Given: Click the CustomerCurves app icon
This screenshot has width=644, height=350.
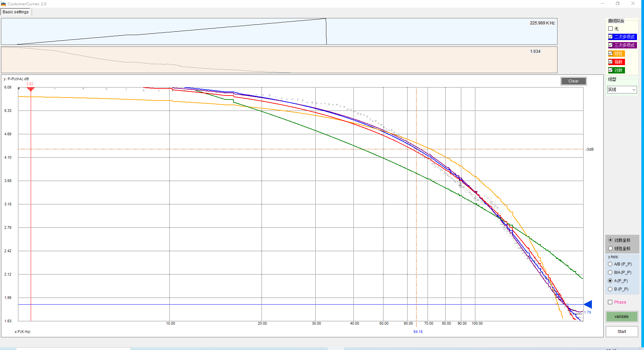Looking at the screenshot, I should (x=3, y=4).
